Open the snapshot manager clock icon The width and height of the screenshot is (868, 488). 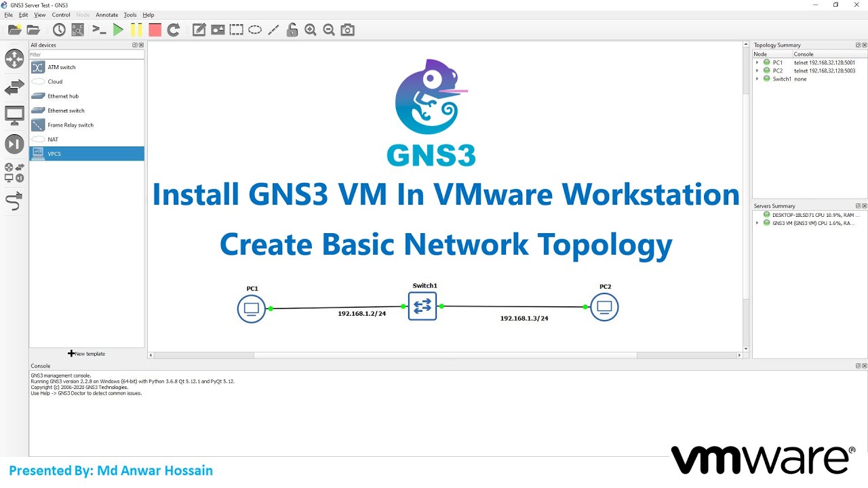click(59, 30)
